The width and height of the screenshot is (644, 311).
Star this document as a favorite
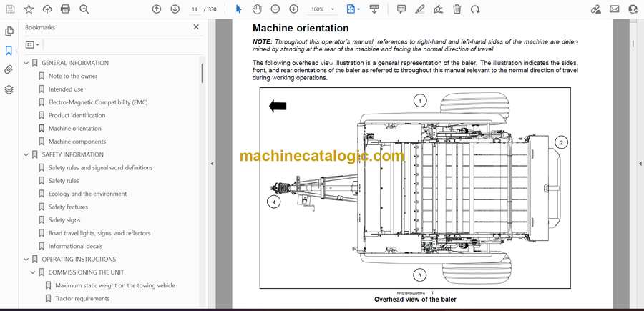(x=29, y=9)
